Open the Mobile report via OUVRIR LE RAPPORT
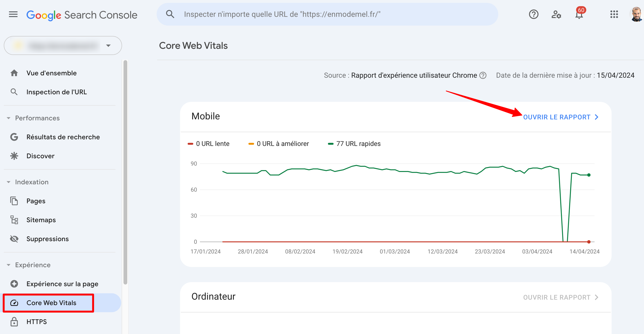 557,117
